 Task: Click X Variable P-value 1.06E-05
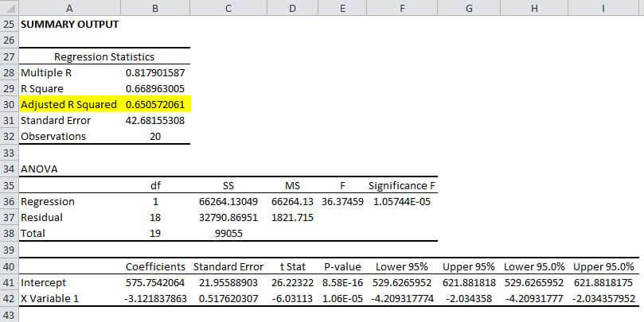pos(342,299)
